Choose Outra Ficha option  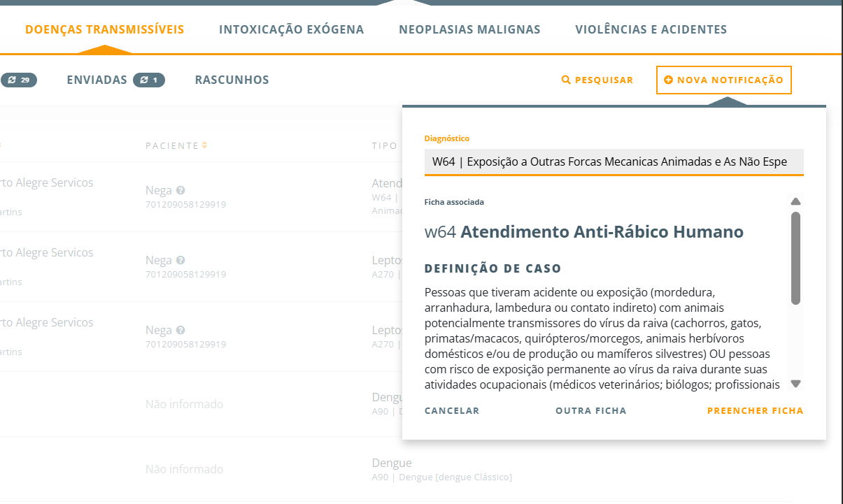pyautogui.click(x=591, y=410)
